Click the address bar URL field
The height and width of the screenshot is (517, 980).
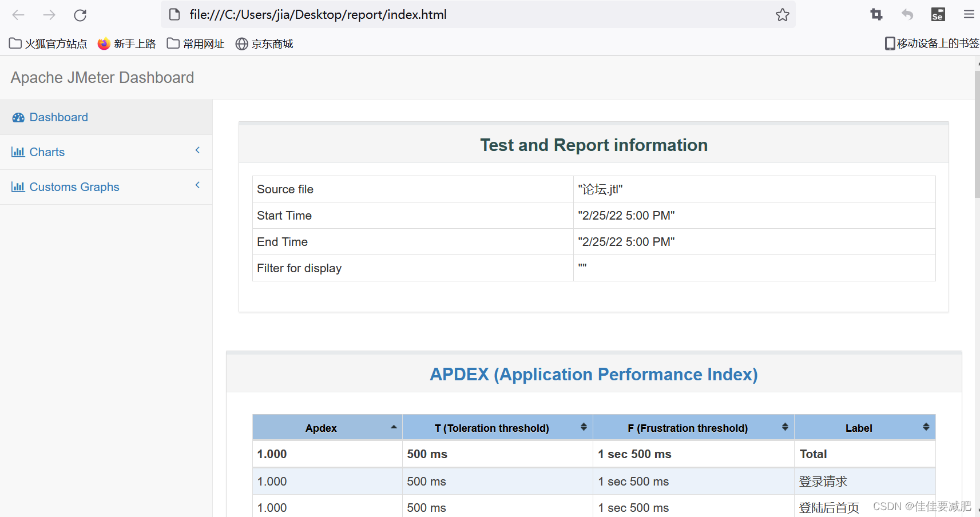pos(478,14)
